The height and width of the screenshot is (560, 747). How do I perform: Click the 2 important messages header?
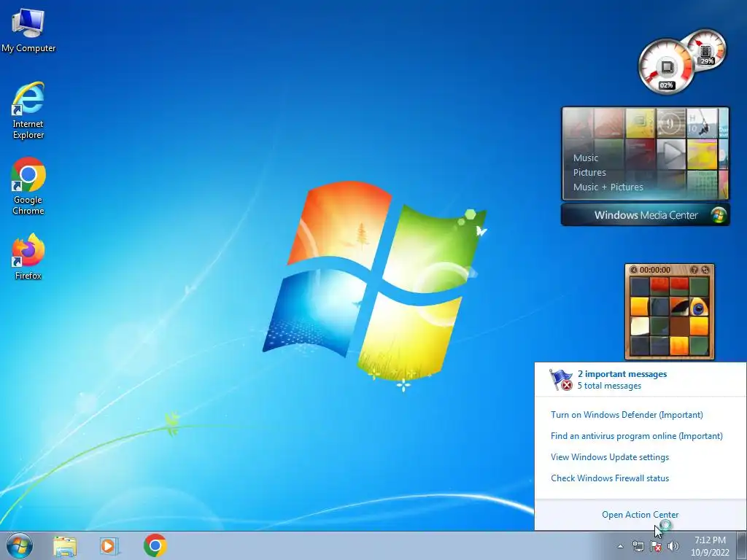[622, 374]
